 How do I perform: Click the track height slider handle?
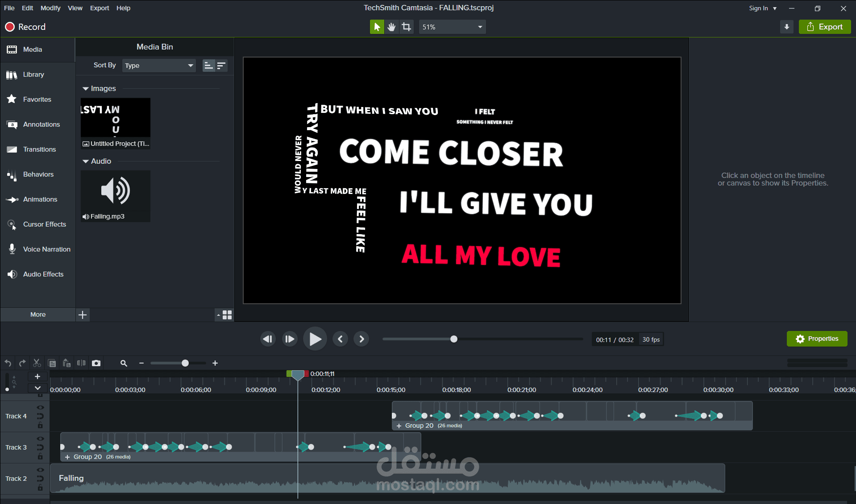[7, 389]
